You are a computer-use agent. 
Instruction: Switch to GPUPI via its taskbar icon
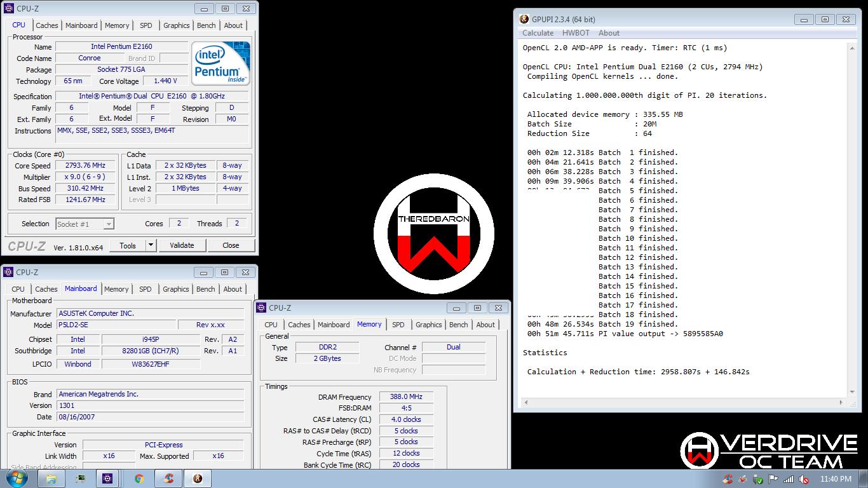coord(197,478)
